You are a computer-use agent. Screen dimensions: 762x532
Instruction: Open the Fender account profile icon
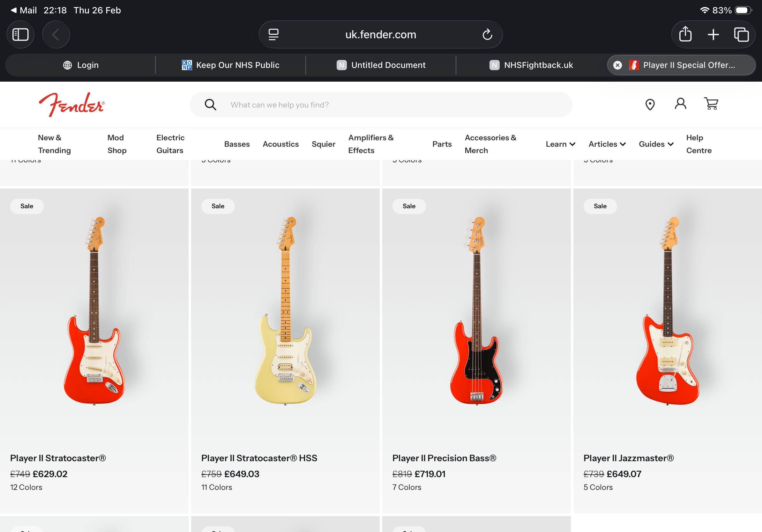tap(680, 104)
